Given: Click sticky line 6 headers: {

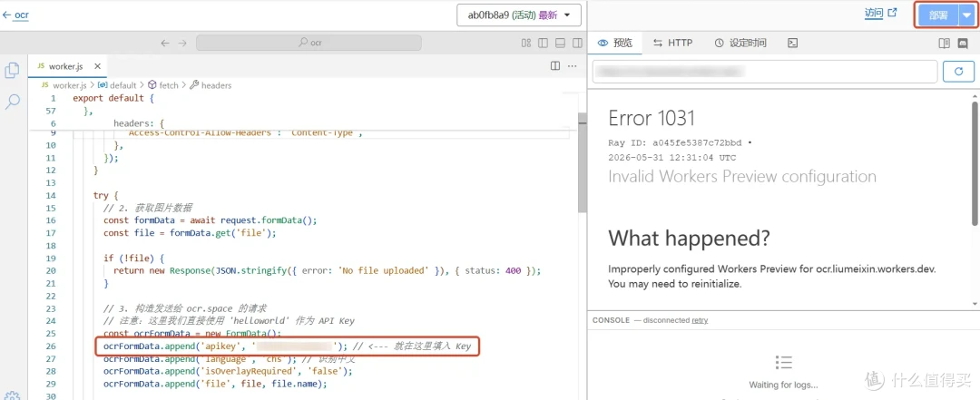Looking at the screenshot, I should [x=139, y=123].
